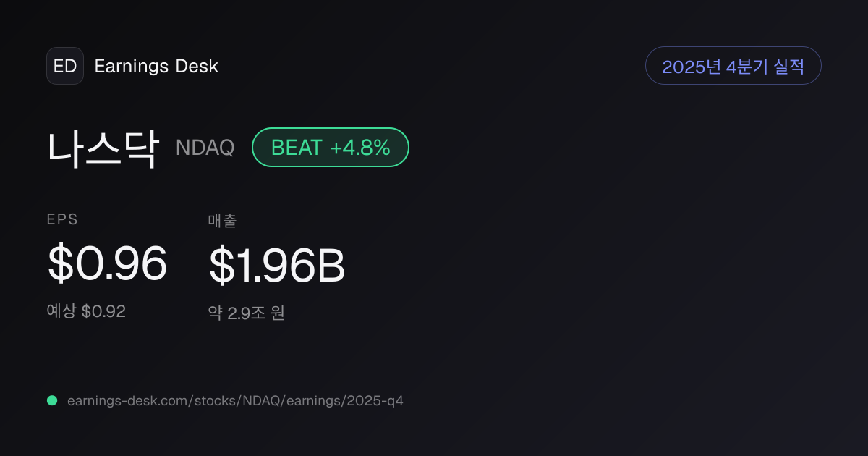
Task: Click the 약 2.9조 원 conversion text
Action: pyautogui.click(x=247, y=313)
